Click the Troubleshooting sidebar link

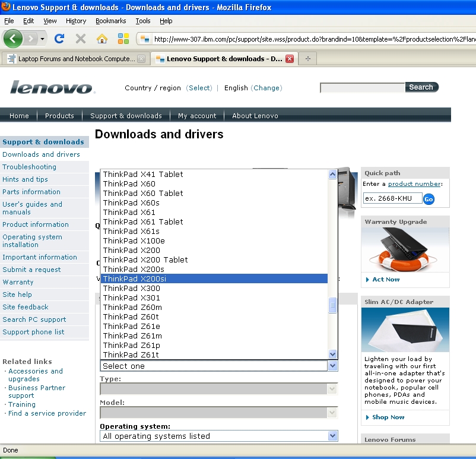pos(30,167)
